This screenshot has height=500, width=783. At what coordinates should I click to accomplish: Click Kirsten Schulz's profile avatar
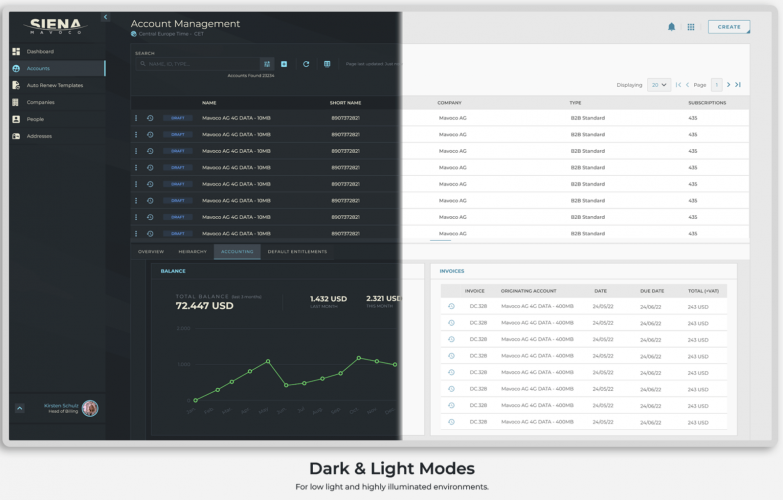point(90,409)
